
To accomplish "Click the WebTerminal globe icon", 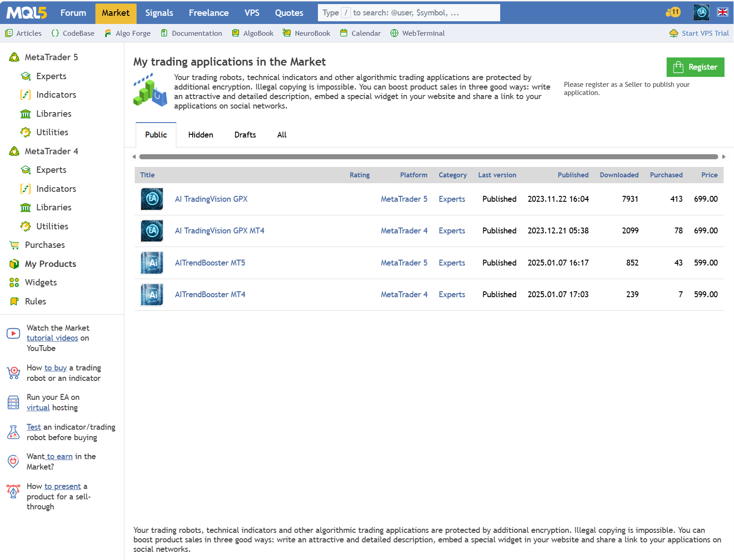I will coord(394,33).
